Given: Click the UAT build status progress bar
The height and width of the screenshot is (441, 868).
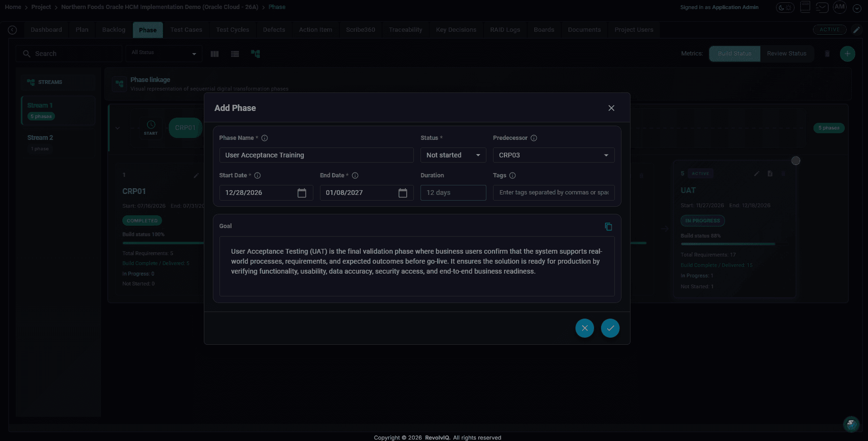Looking at the screenshot, I should pos(728,244).
